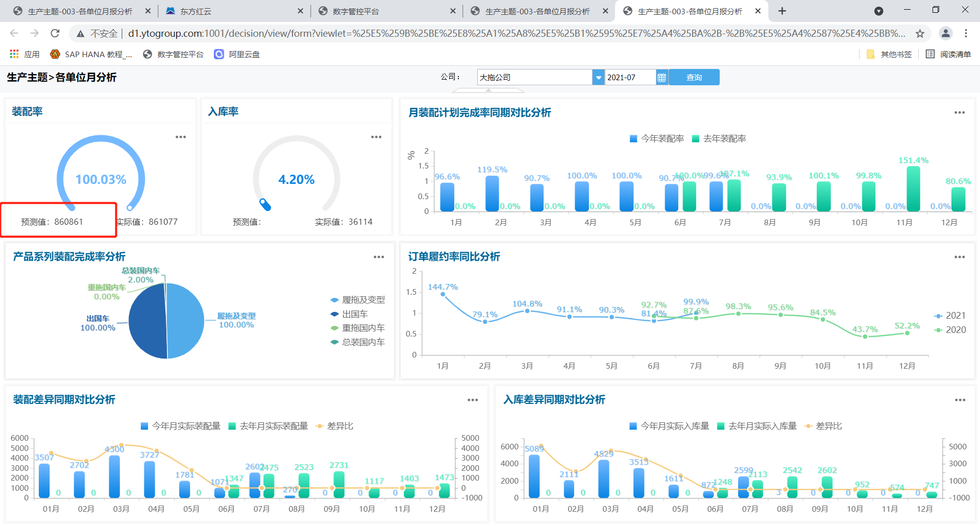980x526 pixels.
Task: Reload the page with the refresh icon
Action: [55, 33]
